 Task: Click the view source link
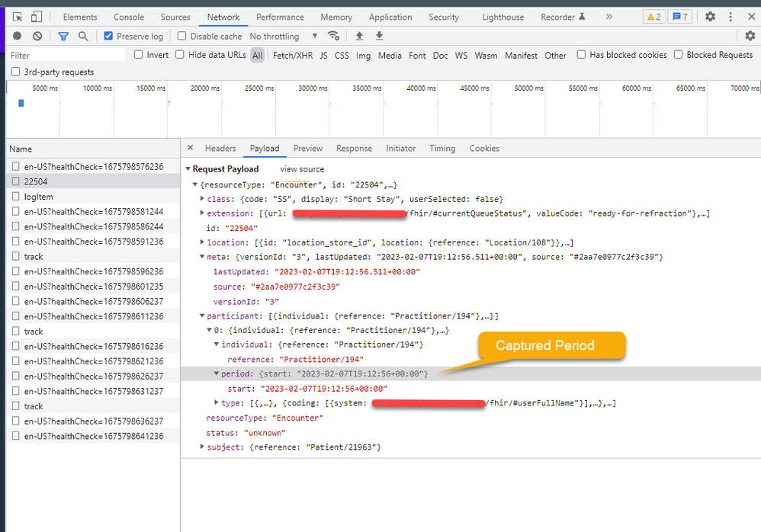pos(302,169)
